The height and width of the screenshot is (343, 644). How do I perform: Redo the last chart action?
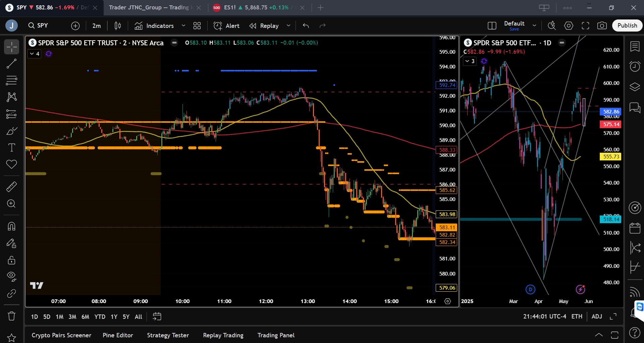click(x=323, y=26)
